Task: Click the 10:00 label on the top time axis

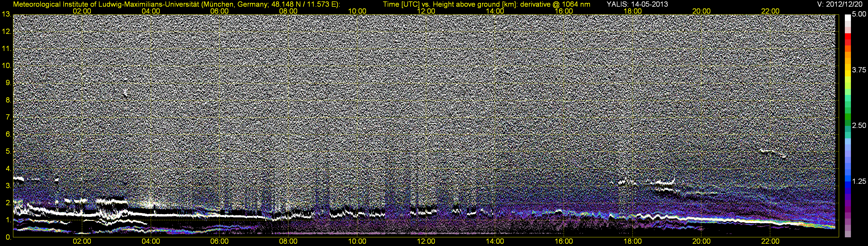Action: (x=357, y=11)
